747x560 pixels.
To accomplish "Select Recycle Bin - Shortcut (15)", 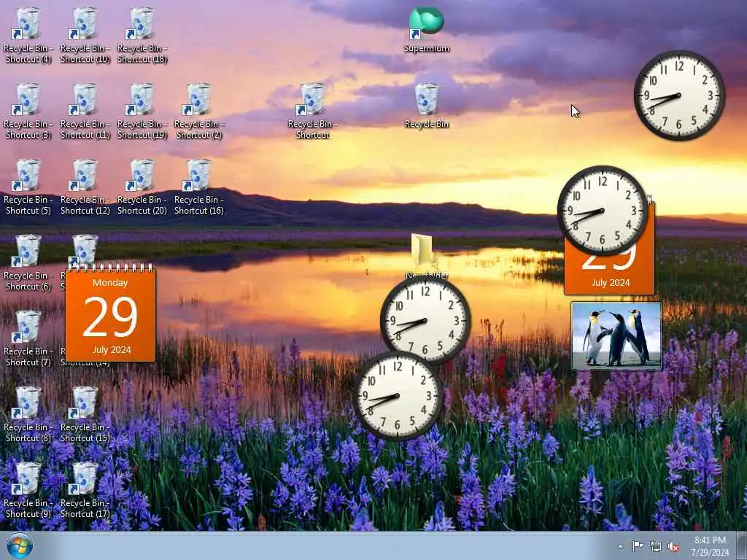I will click(85, 414).
